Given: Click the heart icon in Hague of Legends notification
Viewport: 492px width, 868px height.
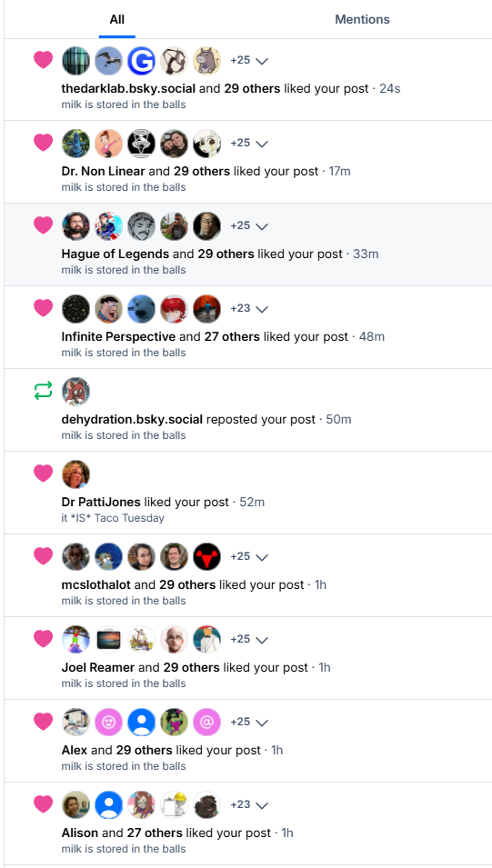Looking at the screenshot, I should pos(44,225).
